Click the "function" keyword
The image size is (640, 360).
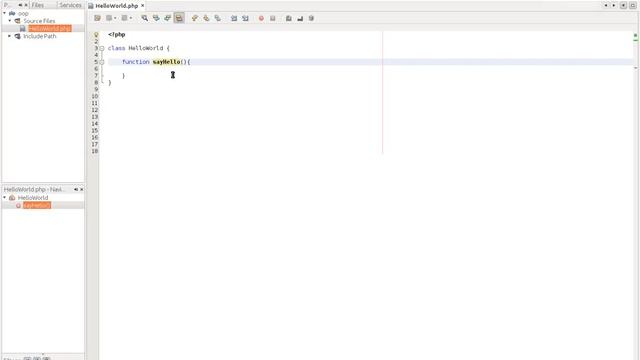coord(136,62)
